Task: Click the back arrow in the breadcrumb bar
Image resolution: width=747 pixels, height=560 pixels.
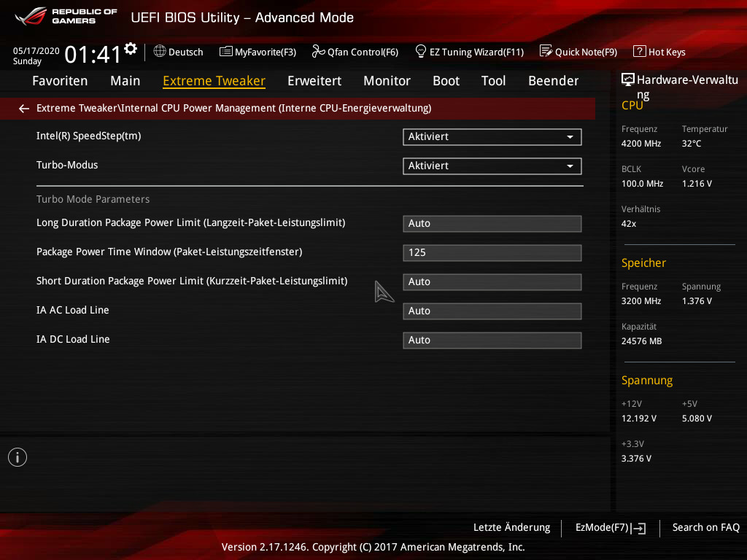Action: [24, 109]
